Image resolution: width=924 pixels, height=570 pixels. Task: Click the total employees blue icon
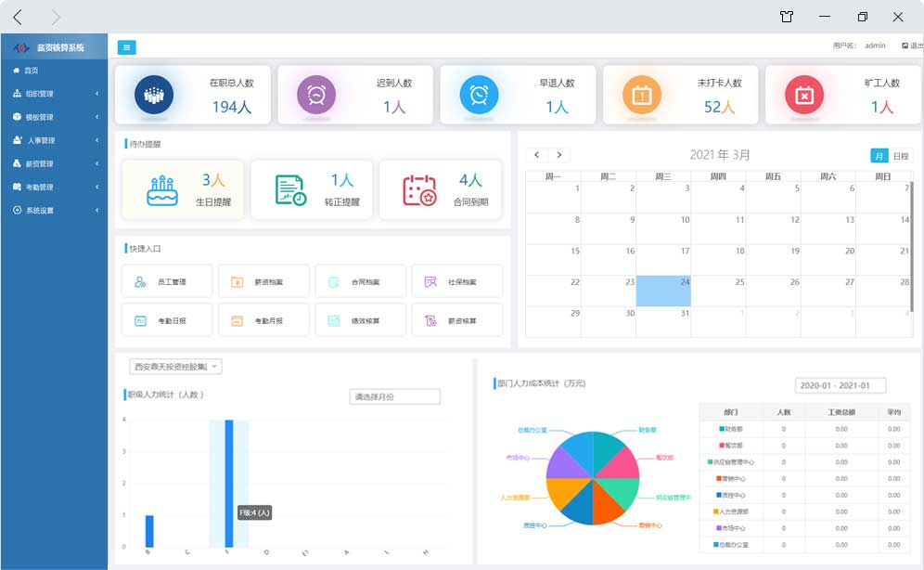pyautogui.click(x=153, y=95)
